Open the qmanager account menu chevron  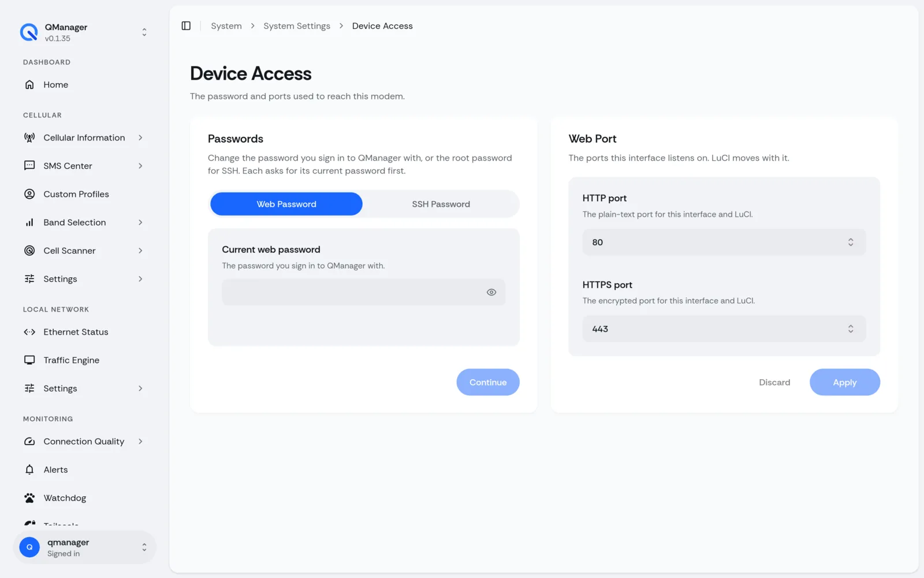[144, 547]
